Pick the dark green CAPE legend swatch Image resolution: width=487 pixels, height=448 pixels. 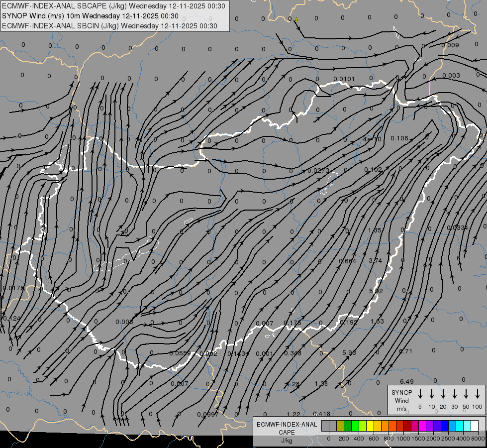click(348, 426)
